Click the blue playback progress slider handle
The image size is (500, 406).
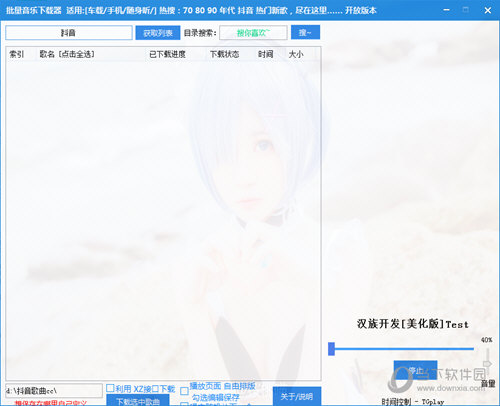click(x=331, y=349)
